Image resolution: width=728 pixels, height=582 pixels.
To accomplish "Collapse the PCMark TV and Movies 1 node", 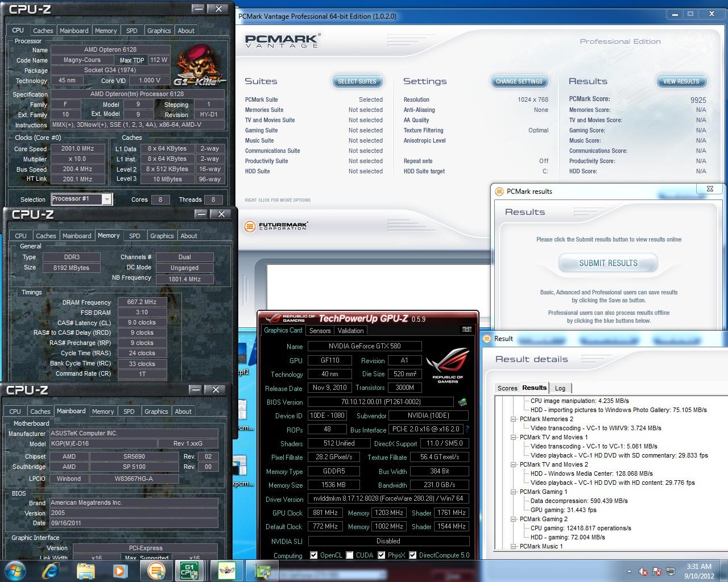I will pyautogui.click(x=513, y=437).
